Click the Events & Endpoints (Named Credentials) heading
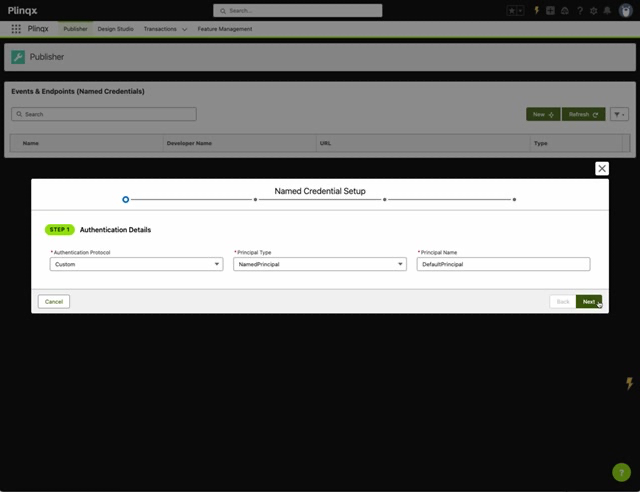 (x=78, y=91)
